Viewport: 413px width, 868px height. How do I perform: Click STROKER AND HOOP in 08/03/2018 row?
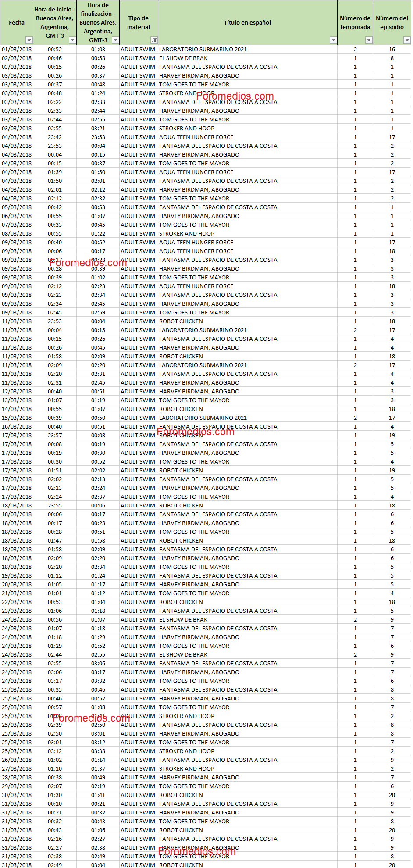pyautogui.click(x=187, y=233)
